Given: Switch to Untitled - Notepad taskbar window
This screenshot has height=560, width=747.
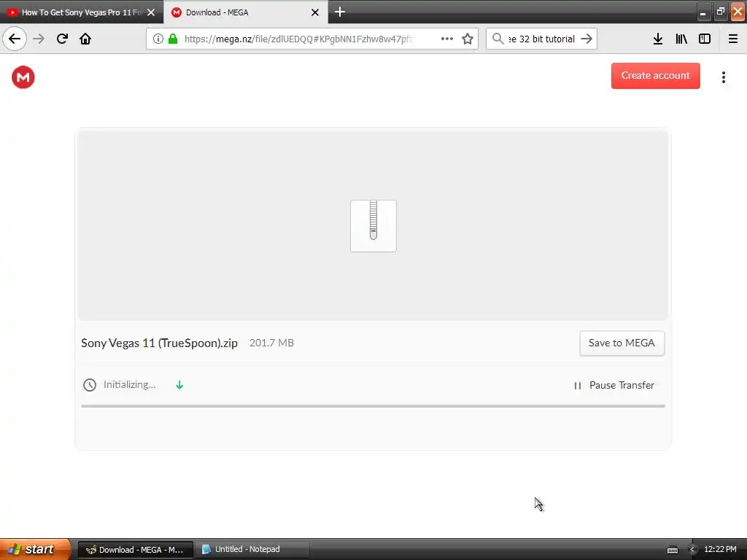Looking at the screenshot, I should coord(252,550).
